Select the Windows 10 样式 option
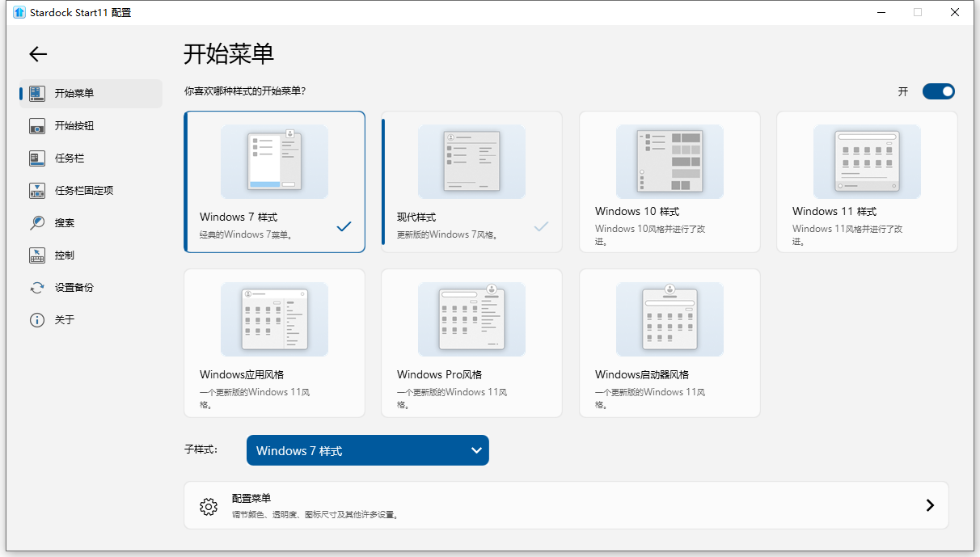This screenshot has width=980, height=557. point(669,181)
